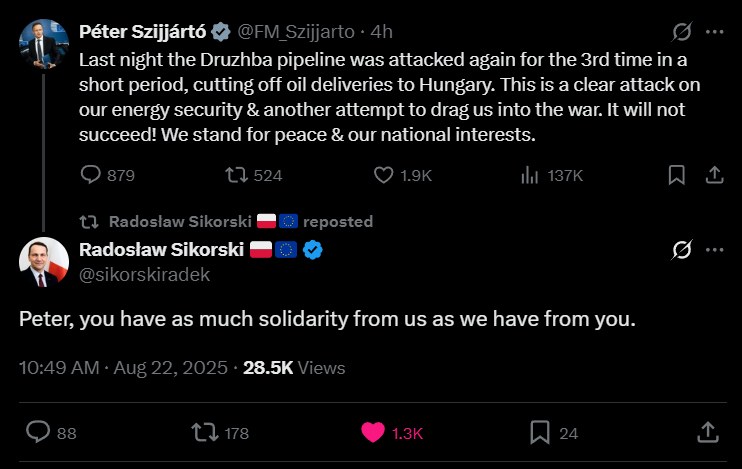Click Radosław Sikorski's avatar photo
This screenshot has height=469, width=742.
[x=43, y=261]
